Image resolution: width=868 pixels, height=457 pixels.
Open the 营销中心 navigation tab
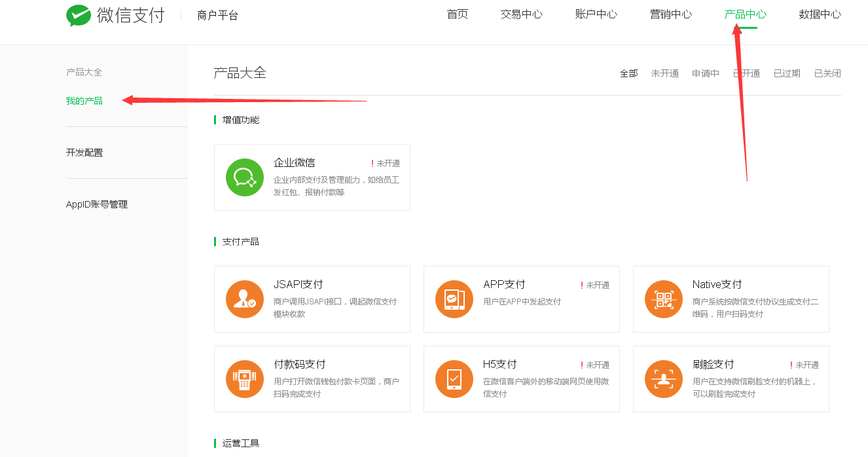(x=671, y=14)
